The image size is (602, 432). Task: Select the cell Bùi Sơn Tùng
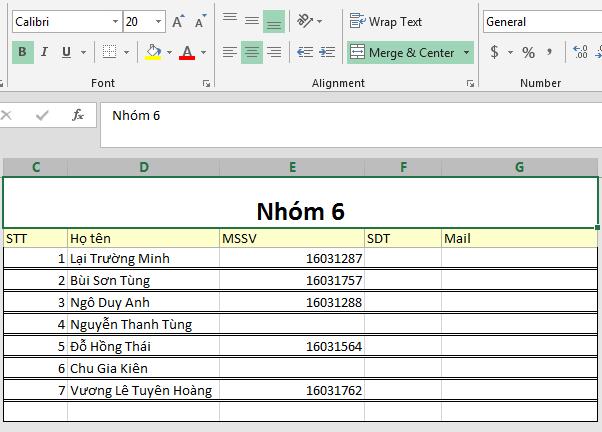(144, 280)
